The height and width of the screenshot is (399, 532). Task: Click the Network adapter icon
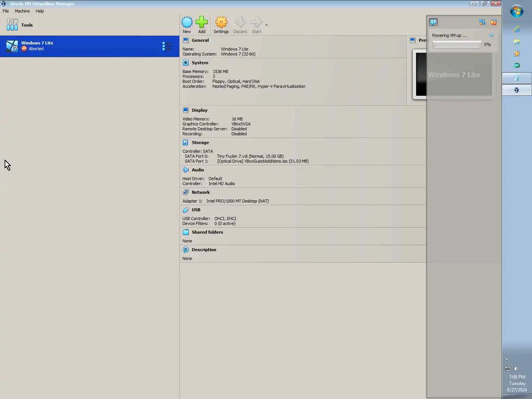(185, 192)
